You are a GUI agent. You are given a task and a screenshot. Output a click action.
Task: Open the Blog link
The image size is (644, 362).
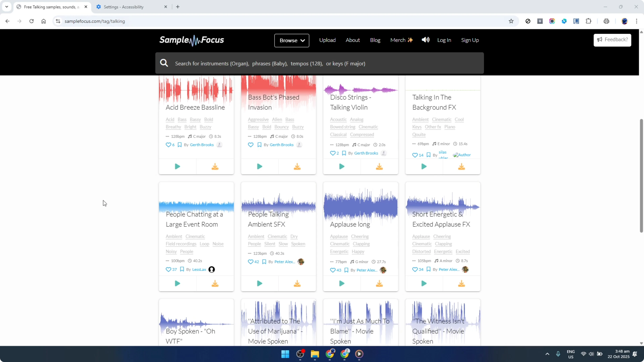click(375, 40)
